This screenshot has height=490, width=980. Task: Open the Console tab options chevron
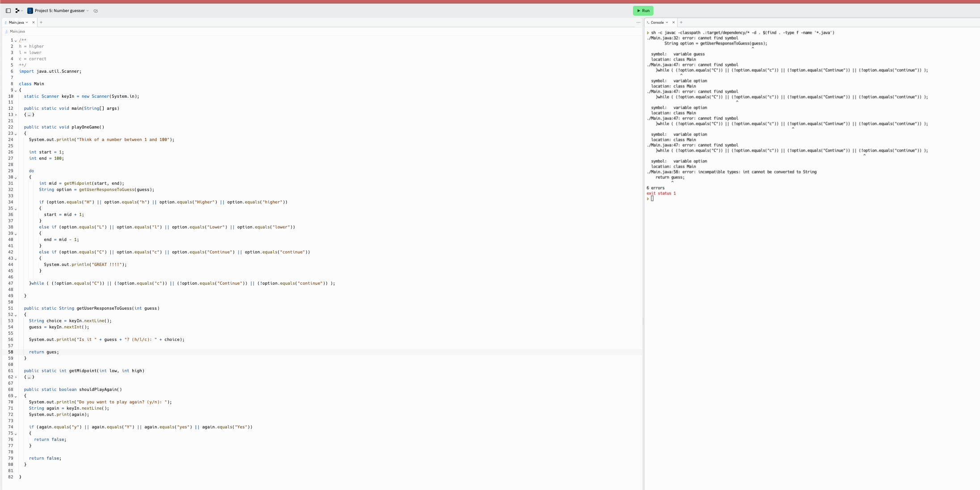[667, 22]
